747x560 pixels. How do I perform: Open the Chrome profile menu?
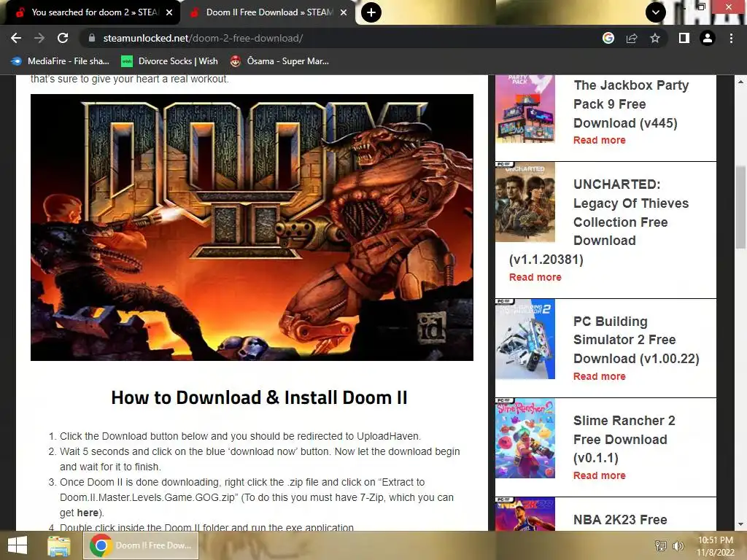click(708, 38)
